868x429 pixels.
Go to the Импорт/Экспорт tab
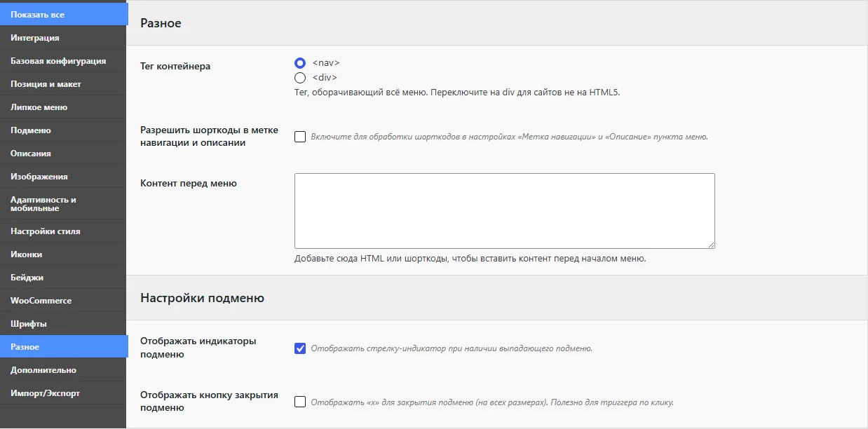tap(63, 393)
